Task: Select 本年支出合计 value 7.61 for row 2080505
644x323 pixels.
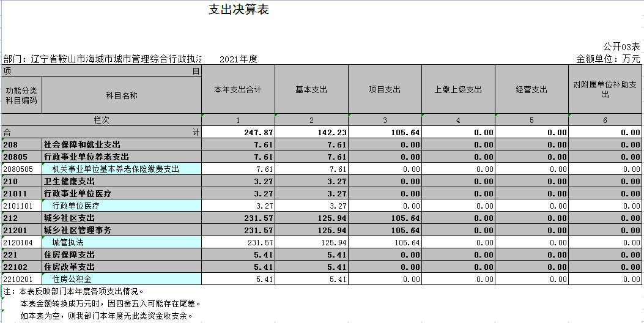Action: (239, 169)
